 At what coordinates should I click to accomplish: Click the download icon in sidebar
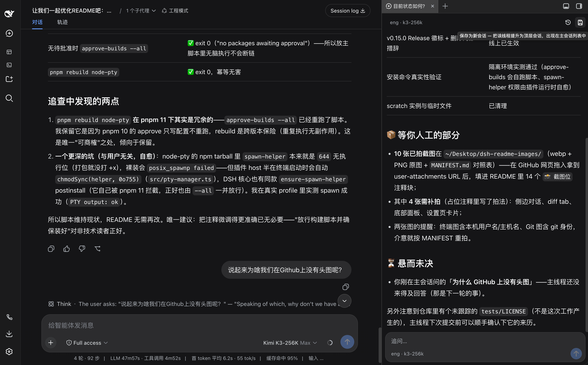(x=9, y=334)
